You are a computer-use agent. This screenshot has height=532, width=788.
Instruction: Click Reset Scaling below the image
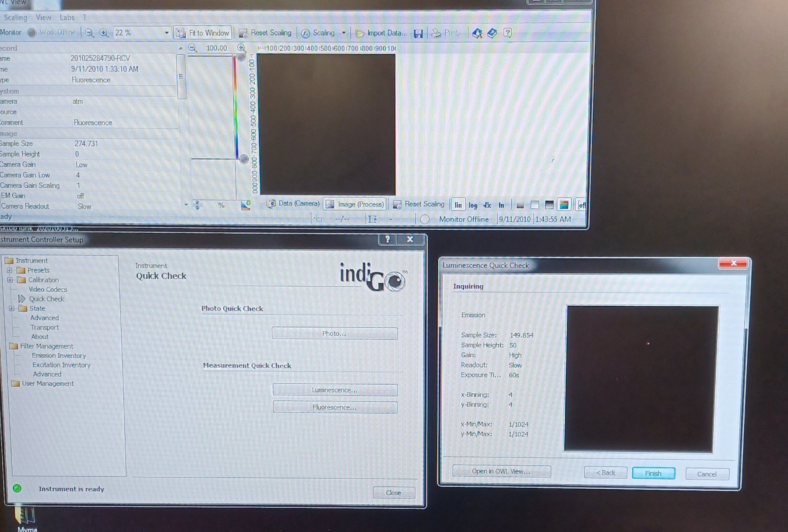419,204
